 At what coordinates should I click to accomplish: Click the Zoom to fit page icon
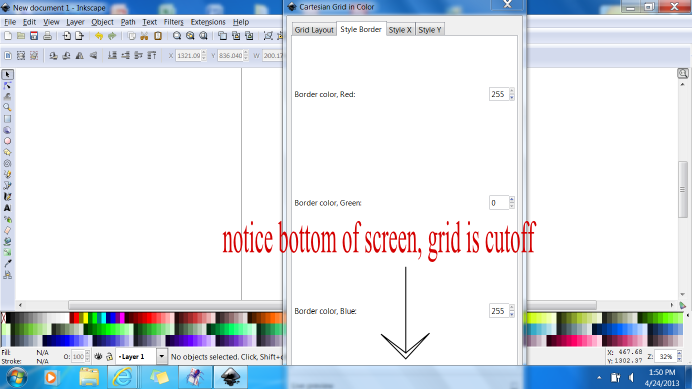coord(203,36)
